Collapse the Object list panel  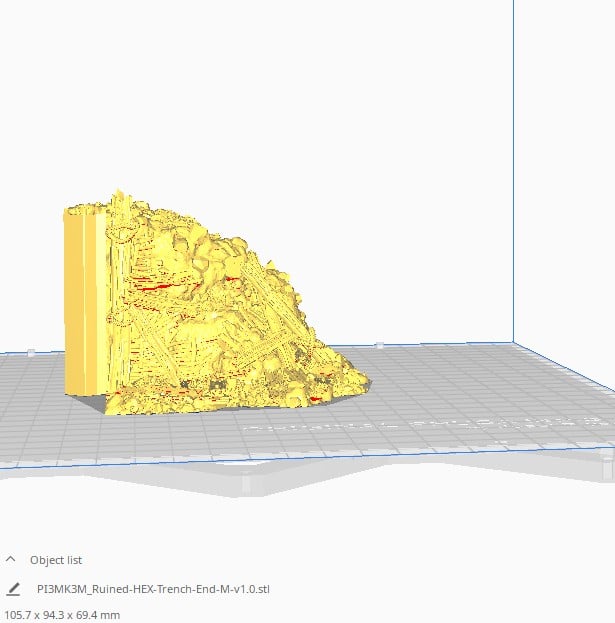point(11,559)
